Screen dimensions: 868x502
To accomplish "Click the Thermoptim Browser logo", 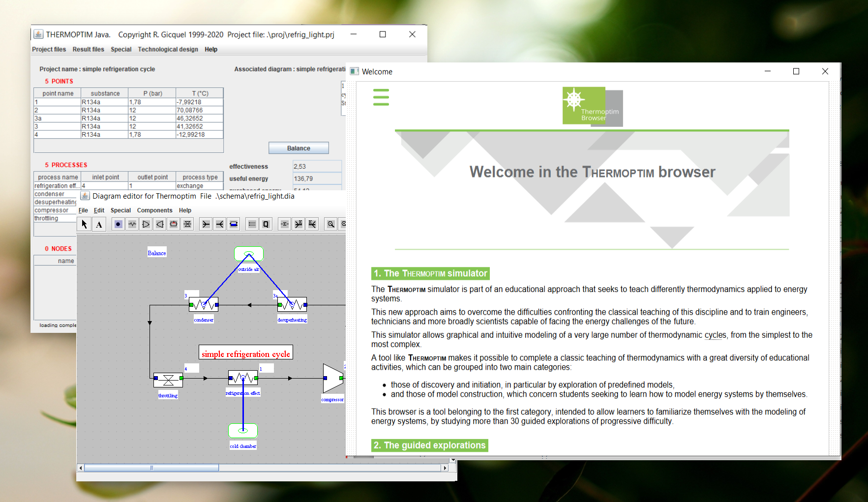I will [x=593, y=107].
